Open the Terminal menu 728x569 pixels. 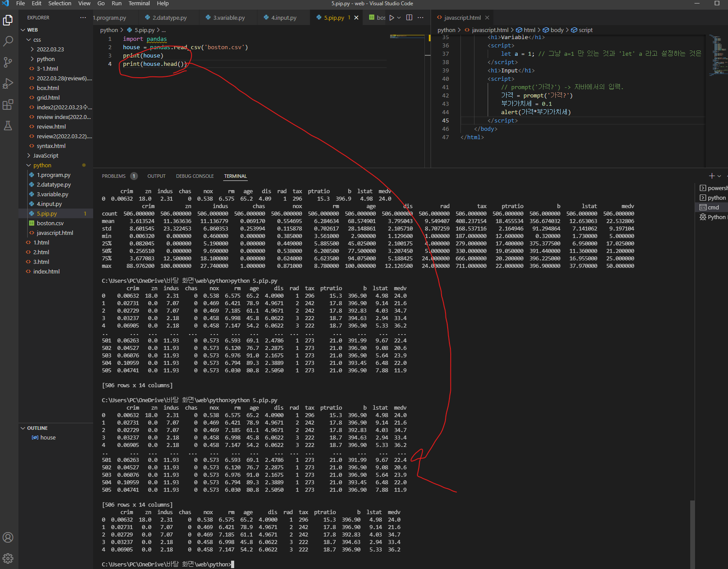pyautogui.click(x=139, y=4)
